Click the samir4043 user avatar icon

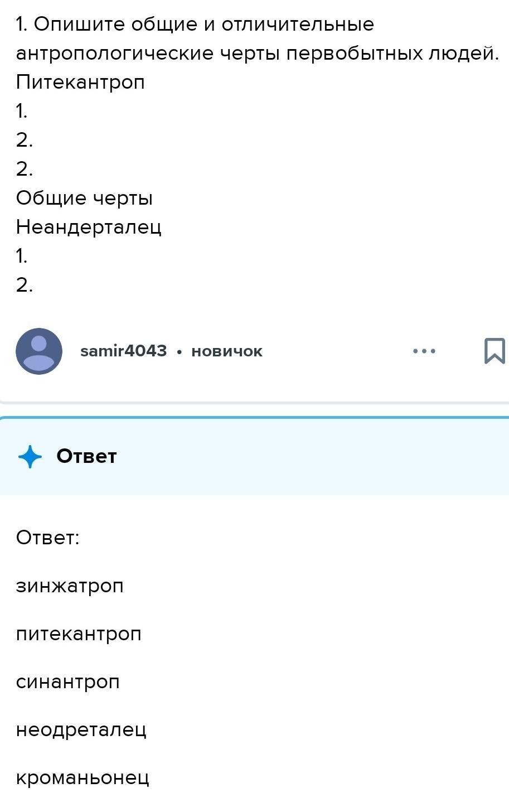[x=38, y=351]
